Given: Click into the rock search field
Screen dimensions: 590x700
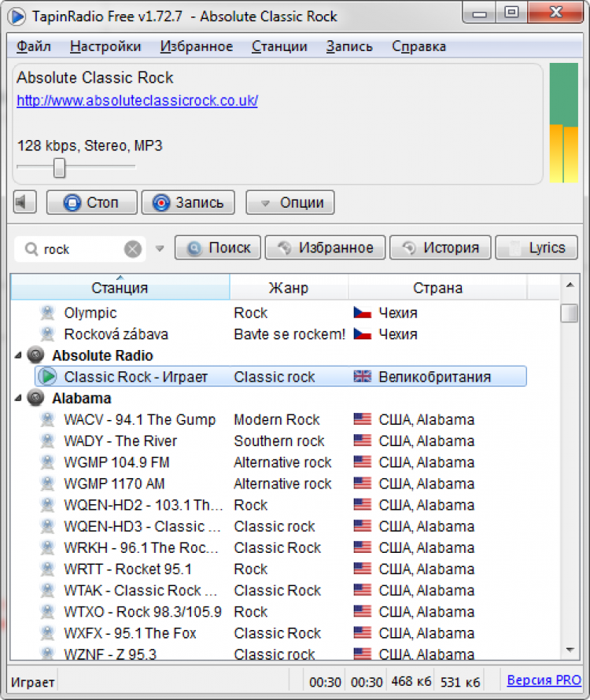Looking at the screenshot, I should 81,249.
